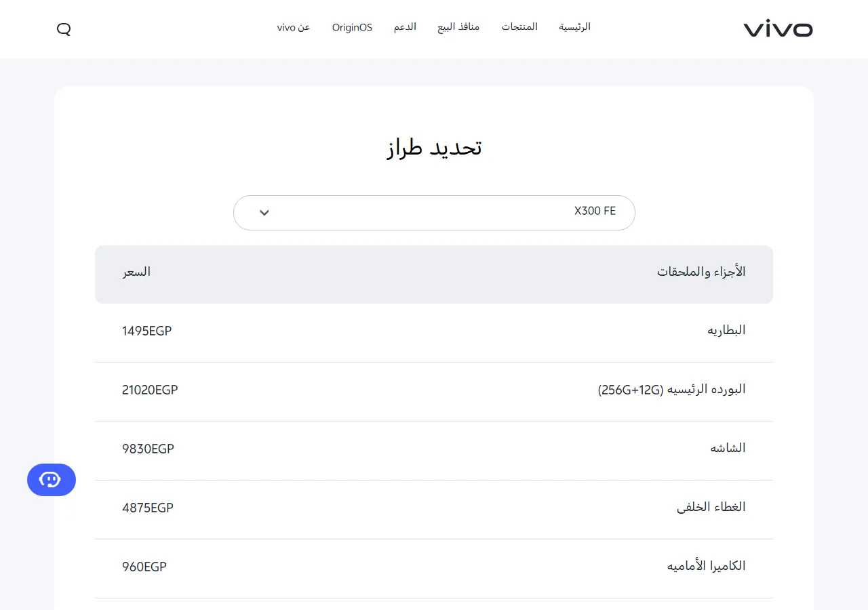Select the الكاميرا الأماميه row label
The height and width of the screenshot is (610, 868).
pos(706,567)
